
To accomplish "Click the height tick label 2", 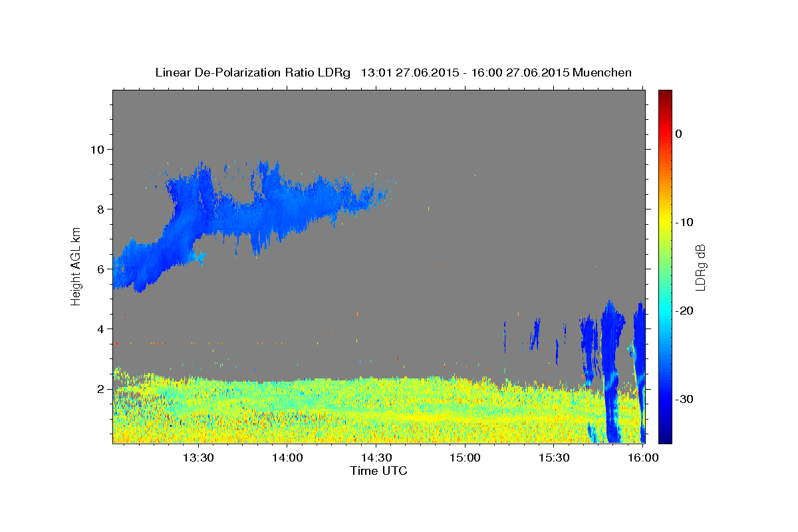I will (x=102, y=388).
